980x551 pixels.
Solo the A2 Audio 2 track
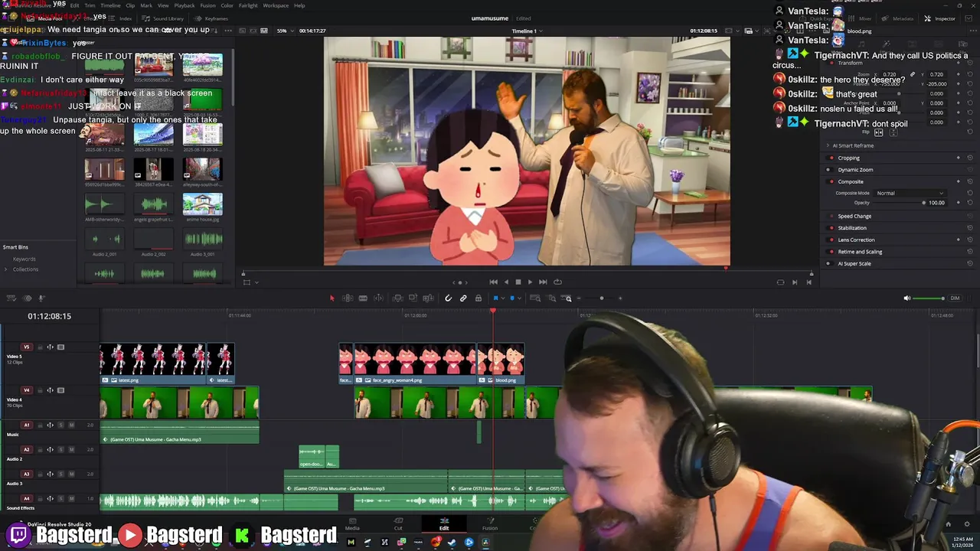[x=60, y=449]
